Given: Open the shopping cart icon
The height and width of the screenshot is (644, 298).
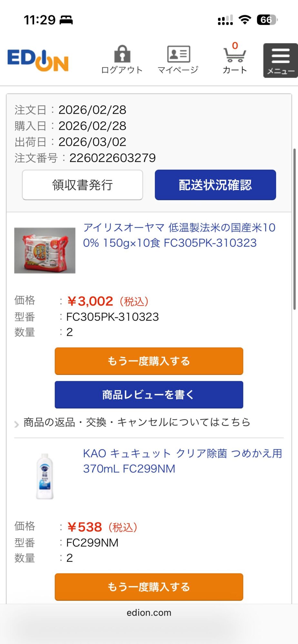Looking at the screenshot, I should click(234, 55).
